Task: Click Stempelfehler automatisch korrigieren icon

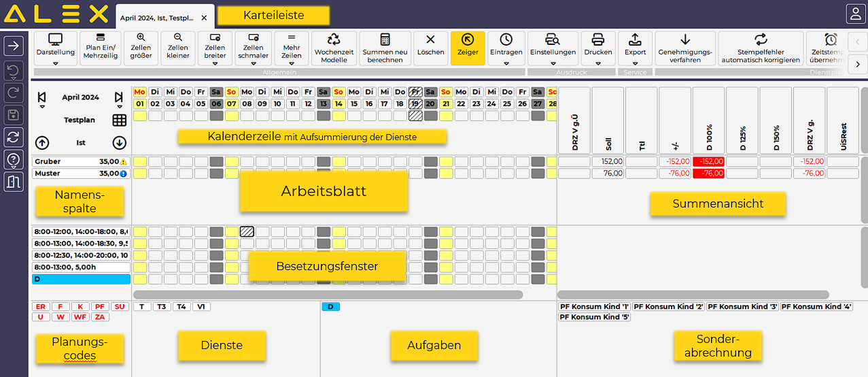Action: [x=761, y=39]
